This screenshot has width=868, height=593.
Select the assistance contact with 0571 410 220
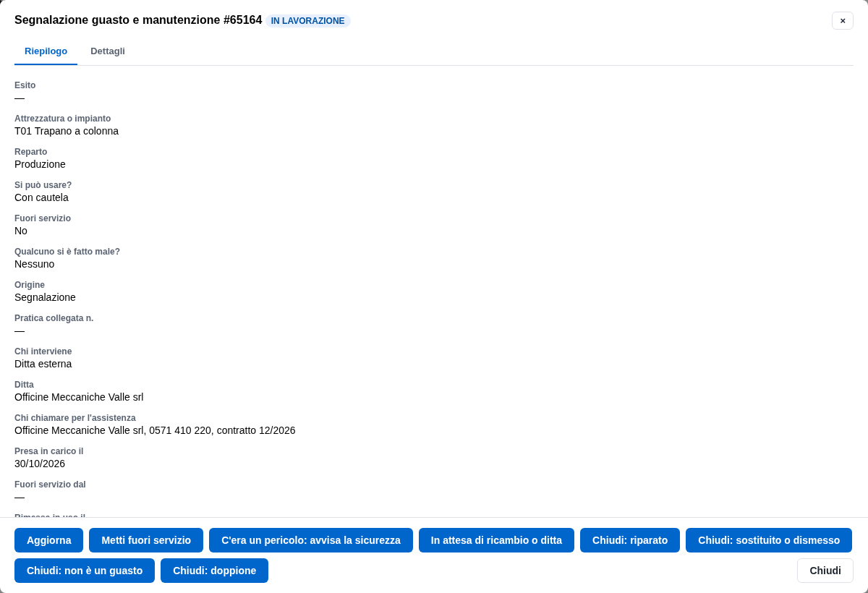point(155,430)
